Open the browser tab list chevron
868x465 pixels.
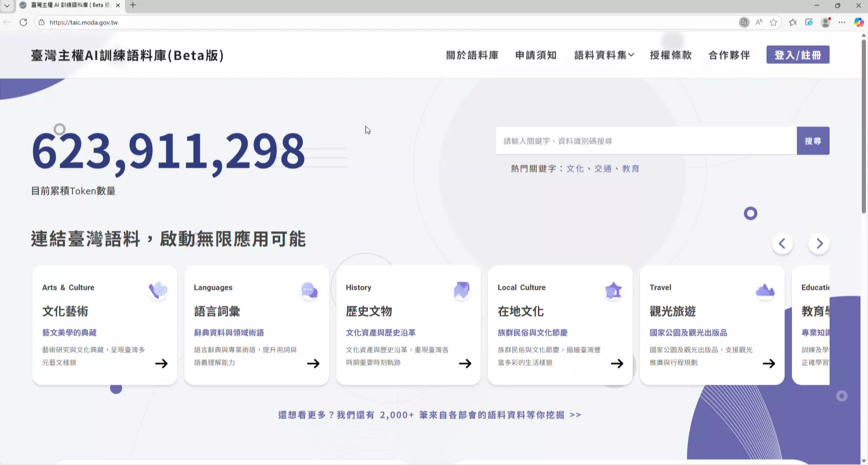(x=7, y=5)
